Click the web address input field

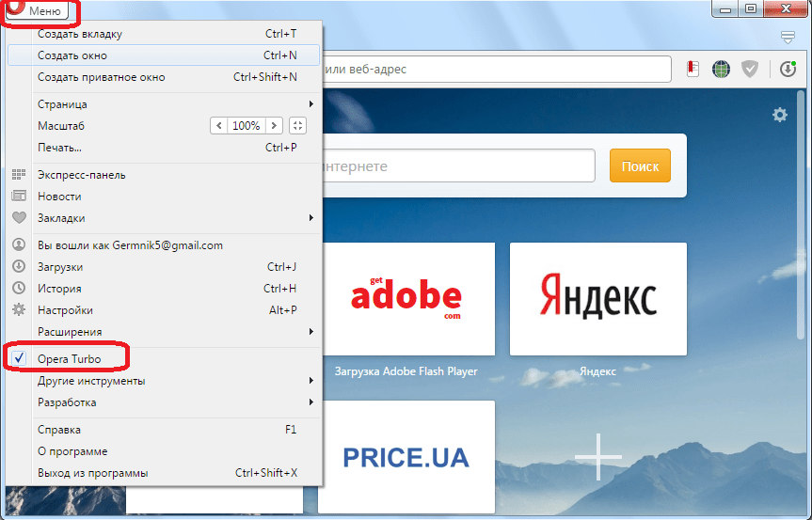(496, 69)
